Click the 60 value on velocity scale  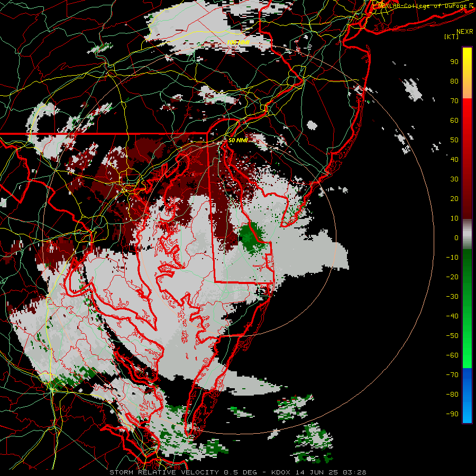pyautogui.click(x=454, y=120)
